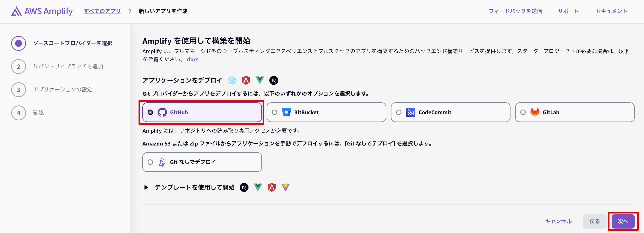Click the Vue icon beside deploy heading

click(260, 80)
